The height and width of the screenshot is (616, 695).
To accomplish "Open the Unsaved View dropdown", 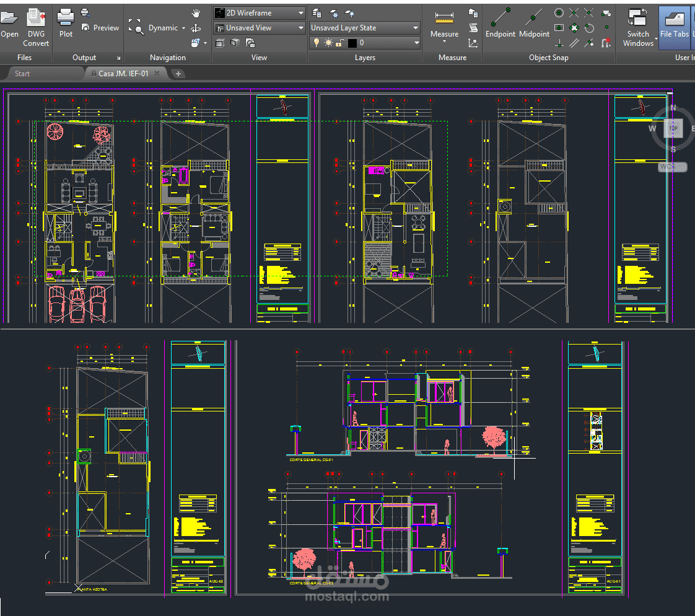I will [x=260, y=28].
